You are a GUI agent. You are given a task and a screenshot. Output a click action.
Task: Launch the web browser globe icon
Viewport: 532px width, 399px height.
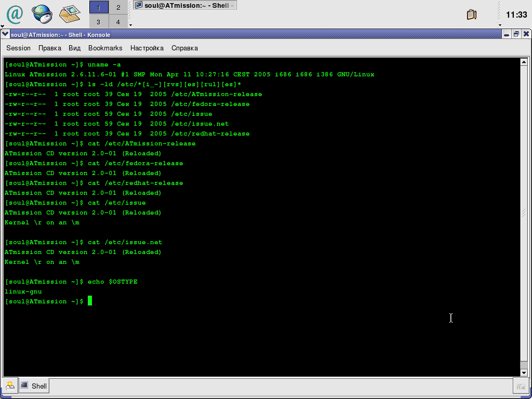pyautogui.click(x=42, y=14)
